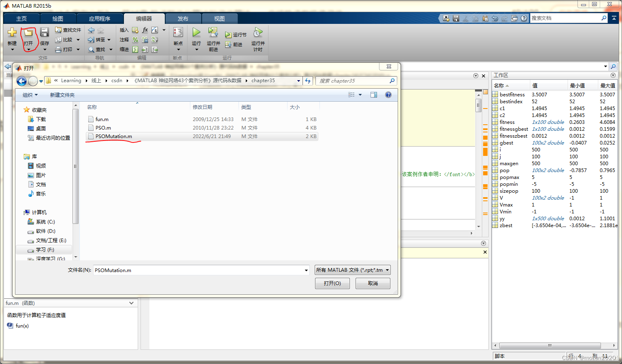Image resolution: width=622 pixels, height=364 pixels.
Task: Click the 打开(O) button in dialog
Action: (x=332, y=283)
